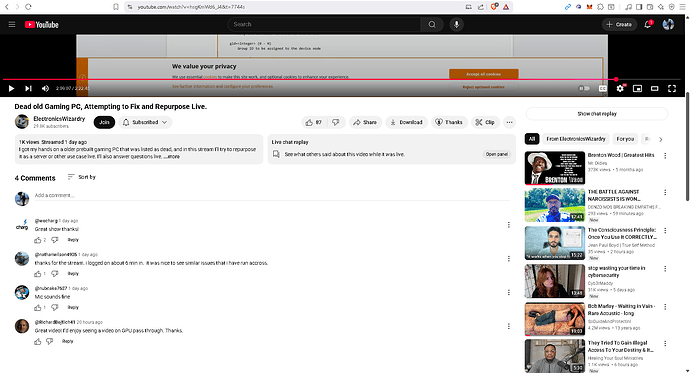Image resolution: width=690 pixels, height=373 pixels.
Task: Select the From ElectronicsWizardry chip
Action: (576, 139)
